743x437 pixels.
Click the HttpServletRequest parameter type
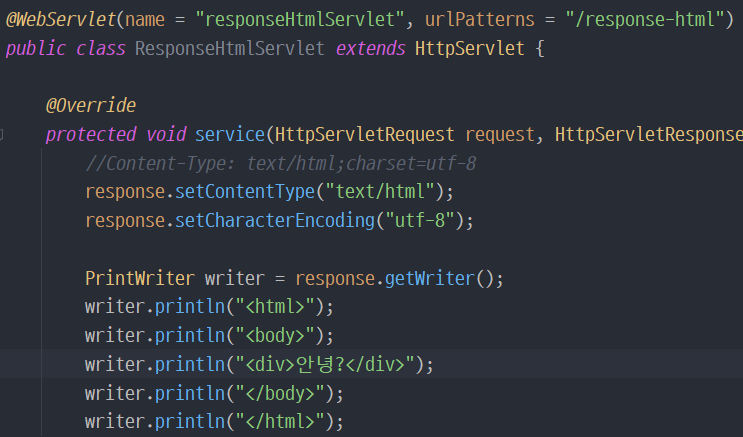point(364,135)
